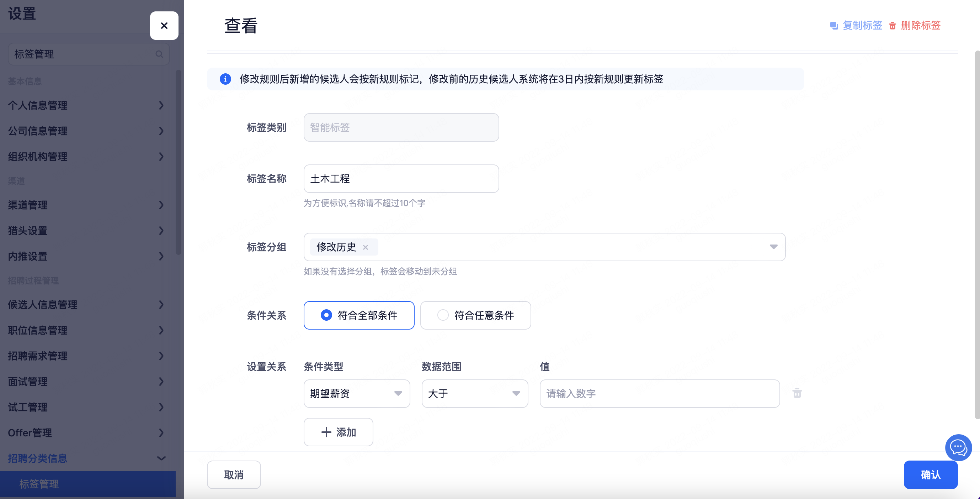Open the 期望薪资 condition type dropdown
980x499 pixels.
[x=357, y=394]
